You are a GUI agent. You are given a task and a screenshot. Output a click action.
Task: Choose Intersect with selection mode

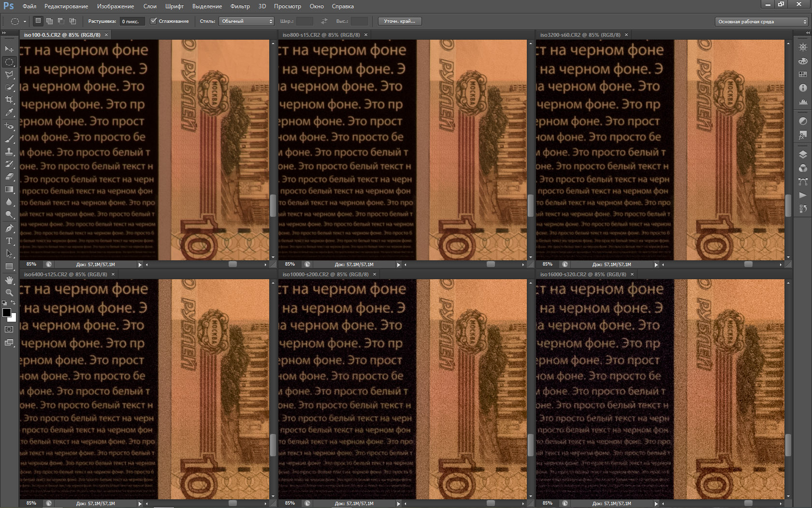[72, 21]
